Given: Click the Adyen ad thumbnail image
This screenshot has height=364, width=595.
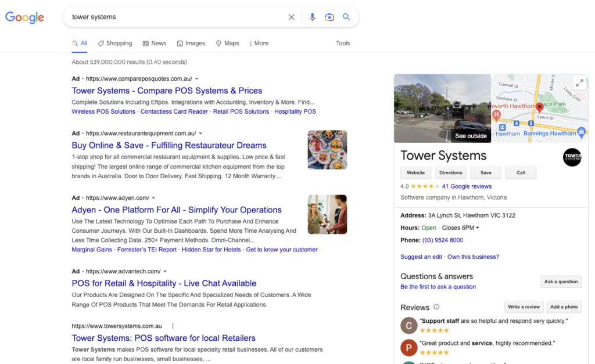Looking at the screenshot, I should pos(327,214).
